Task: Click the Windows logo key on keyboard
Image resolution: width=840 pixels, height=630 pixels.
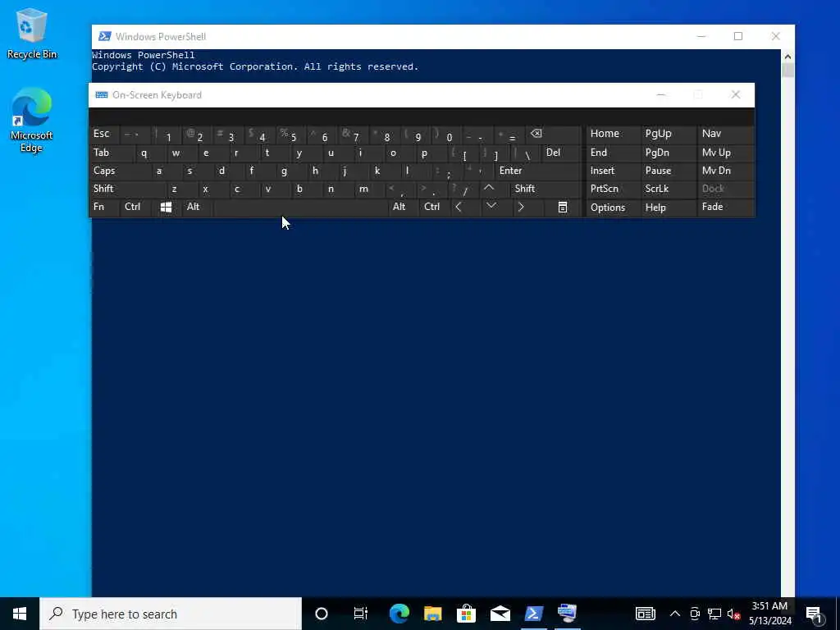Action: click(x=166, y=208)
